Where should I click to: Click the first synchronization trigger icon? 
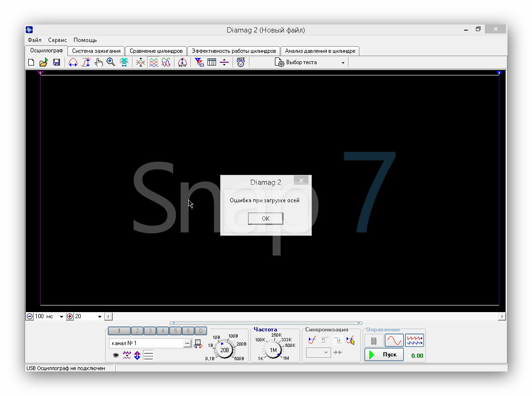312,340
